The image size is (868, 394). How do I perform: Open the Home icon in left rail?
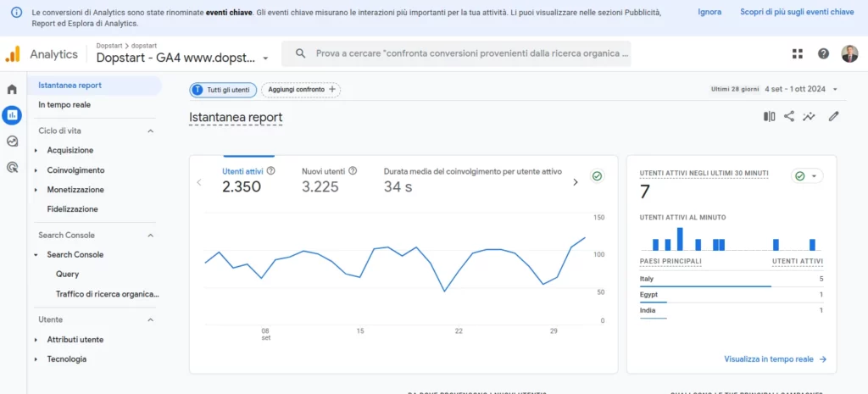pos(12,89)
